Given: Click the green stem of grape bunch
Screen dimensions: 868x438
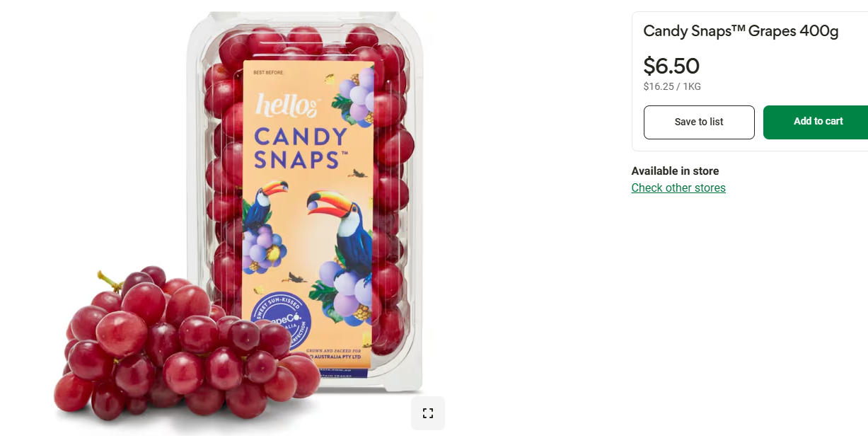Looking at the screenshot, I should [111, 280].
